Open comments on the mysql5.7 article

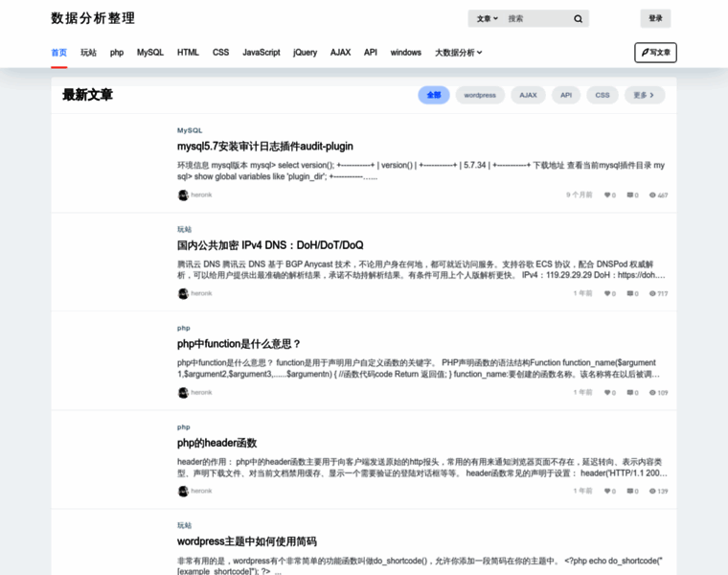coord(629,195)
